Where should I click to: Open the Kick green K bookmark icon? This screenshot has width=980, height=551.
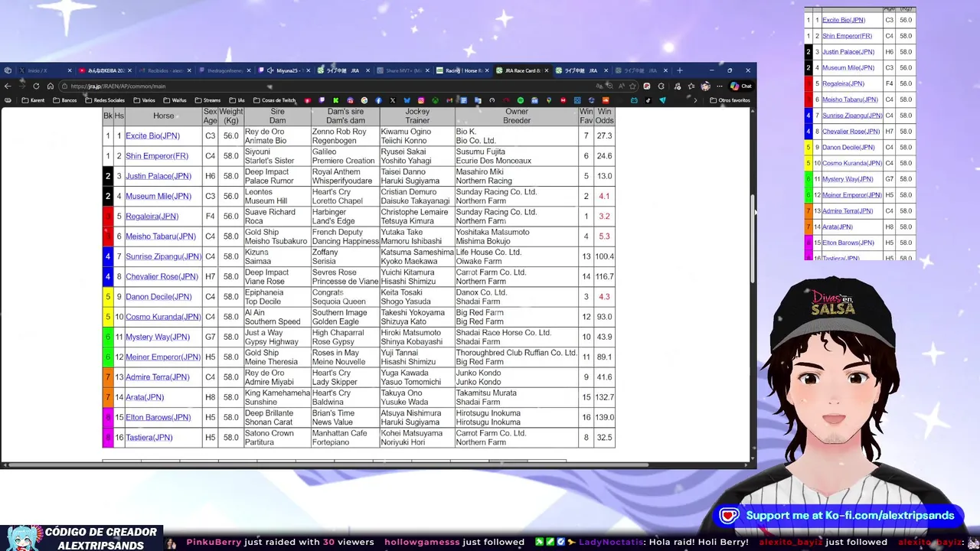click(x=335, y=100)
